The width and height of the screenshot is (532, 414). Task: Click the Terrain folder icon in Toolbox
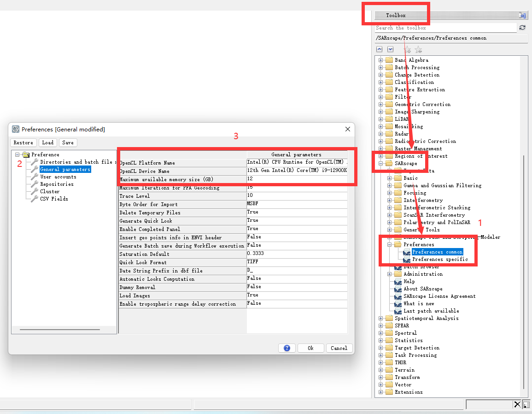[389, 370]
